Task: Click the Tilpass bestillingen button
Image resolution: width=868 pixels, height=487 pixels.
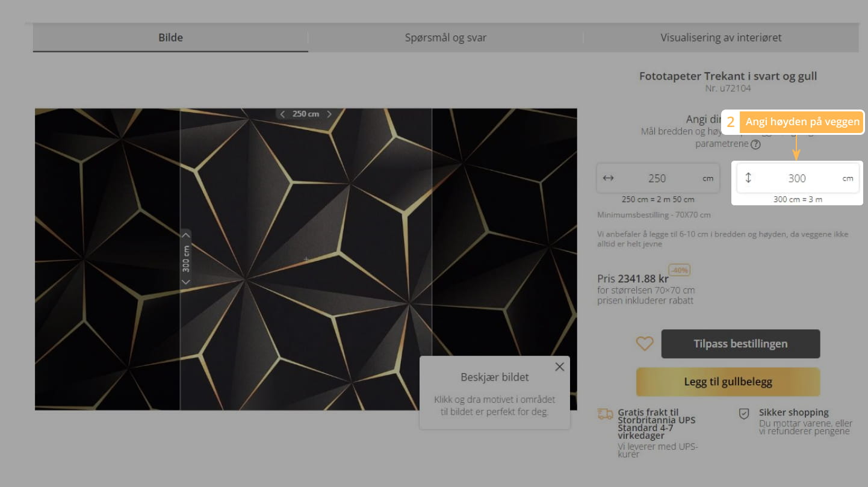Action: (x=740, y=344)
